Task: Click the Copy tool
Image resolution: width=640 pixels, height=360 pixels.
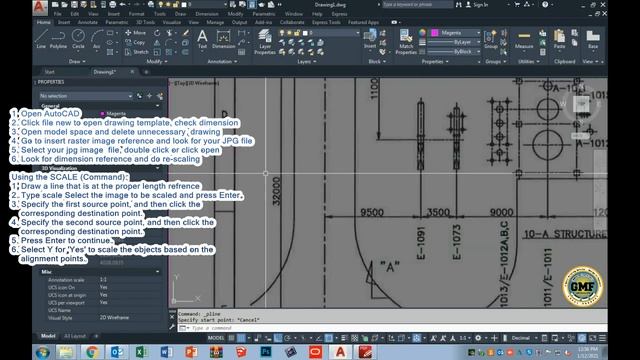Action: [x=135, y=42]
